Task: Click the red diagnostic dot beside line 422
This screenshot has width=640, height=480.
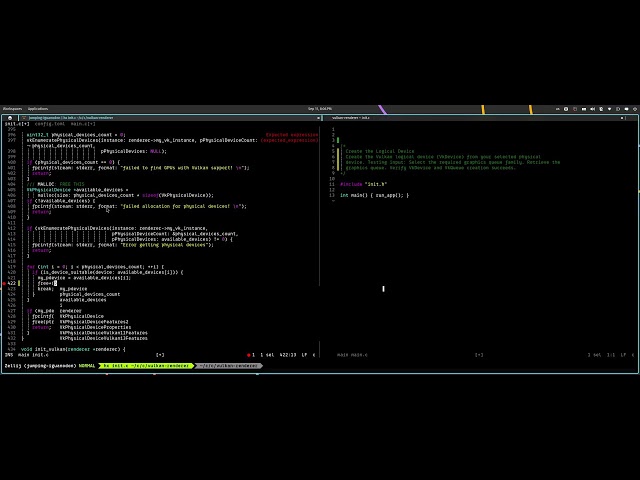Action: point(4,283)
